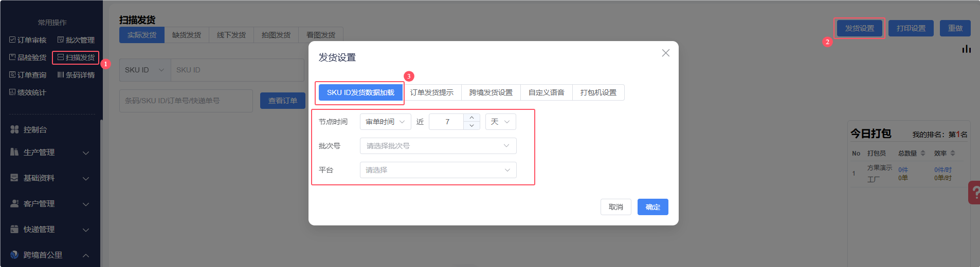The width and height of the screenshot is (980, 267).
Task: Close the 发货设置 dialog
Action: [666, 53]
